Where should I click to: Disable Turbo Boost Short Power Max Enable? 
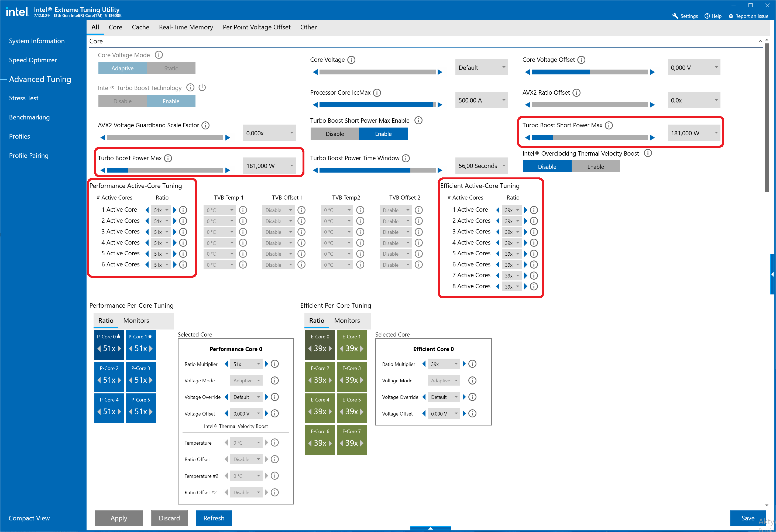tap(335, 134)
